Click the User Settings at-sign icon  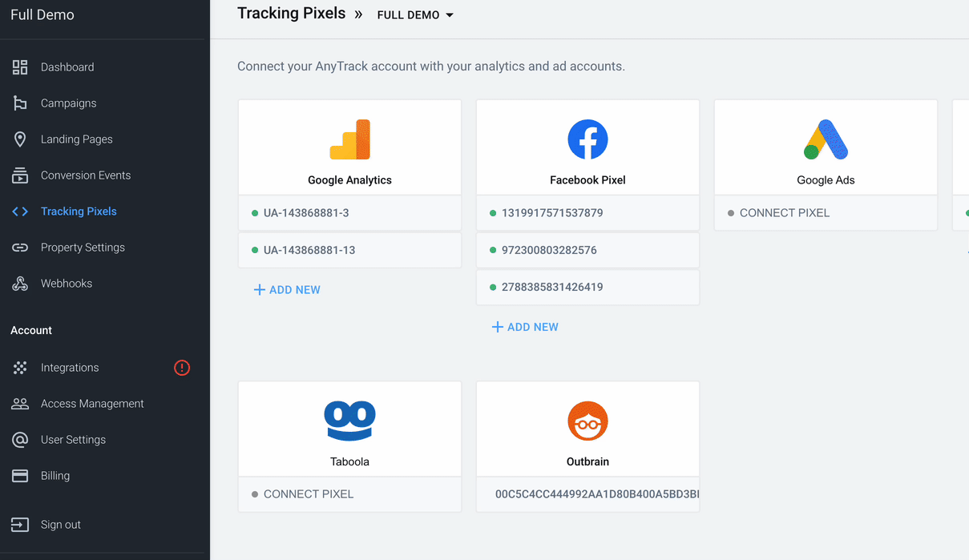click(x=20, y=440)
